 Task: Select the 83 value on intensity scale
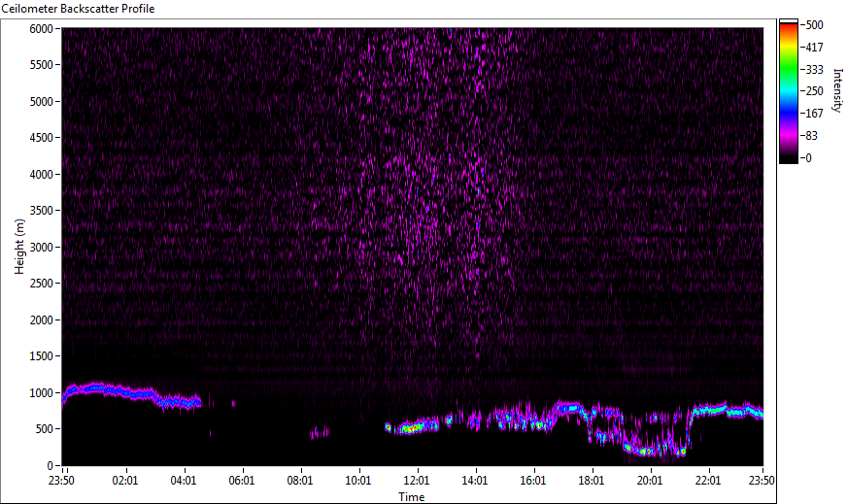pos(811,136)
